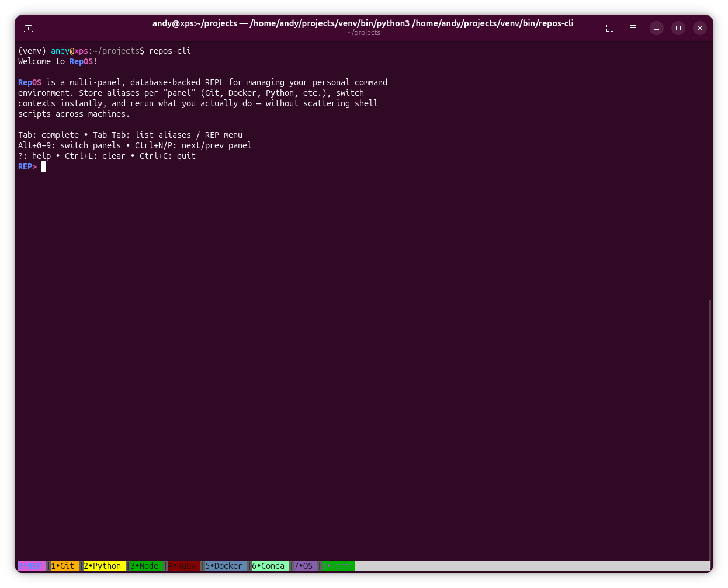The width and height of the screenshot is (728, 588).
Task: Close the terminal window
Action: pos(700,28)
